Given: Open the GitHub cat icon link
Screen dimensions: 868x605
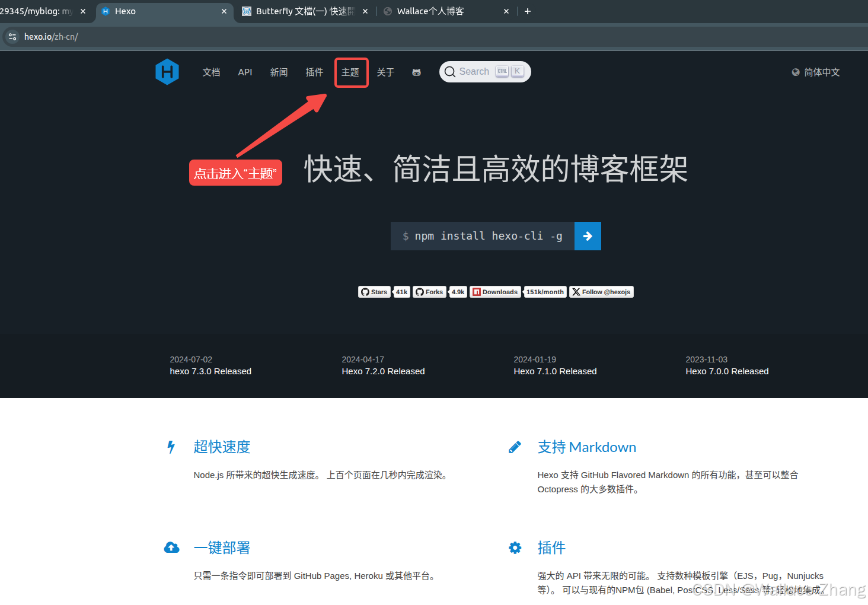Looking at the screenshot, I should [417, 72].
